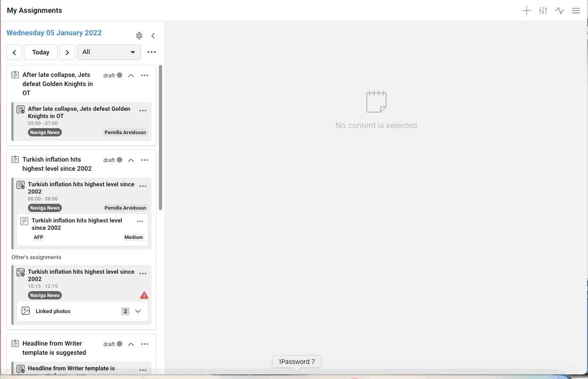Click the photo assignment icon for 10:15 - 12:15
Screen dimensions: 588x379
21,272
